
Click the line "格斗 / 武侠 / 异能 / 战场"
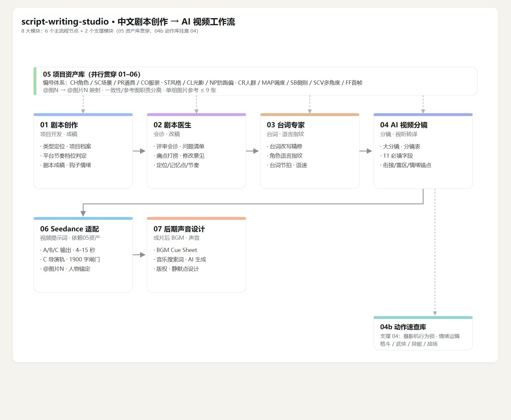[x=409, y=344]
